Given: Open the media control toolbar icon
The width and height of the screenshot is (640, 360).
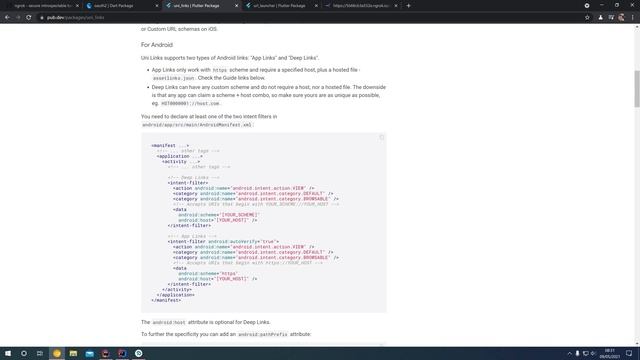Looking at the screenshot, I should (611, 18).
